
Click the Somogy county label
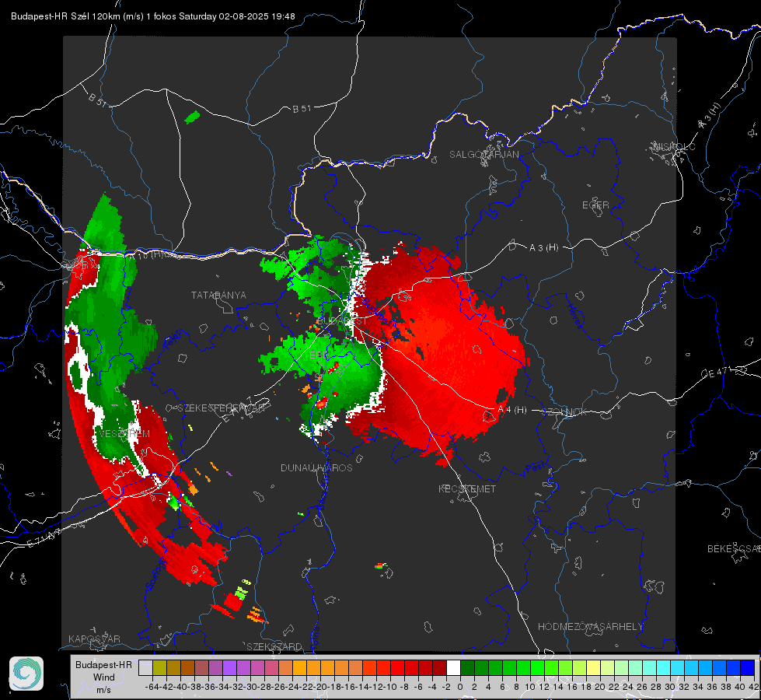tap(156, 574)
